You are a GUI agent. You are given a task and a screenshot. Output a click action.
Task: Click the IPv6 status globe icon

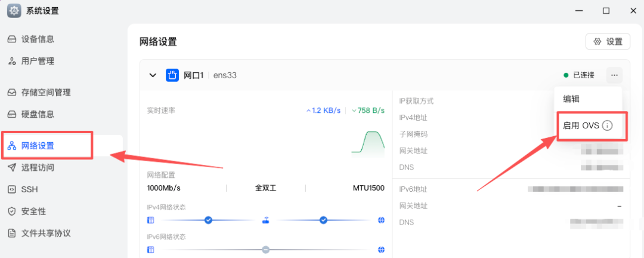pyautogui.click(x=381, y=250)
